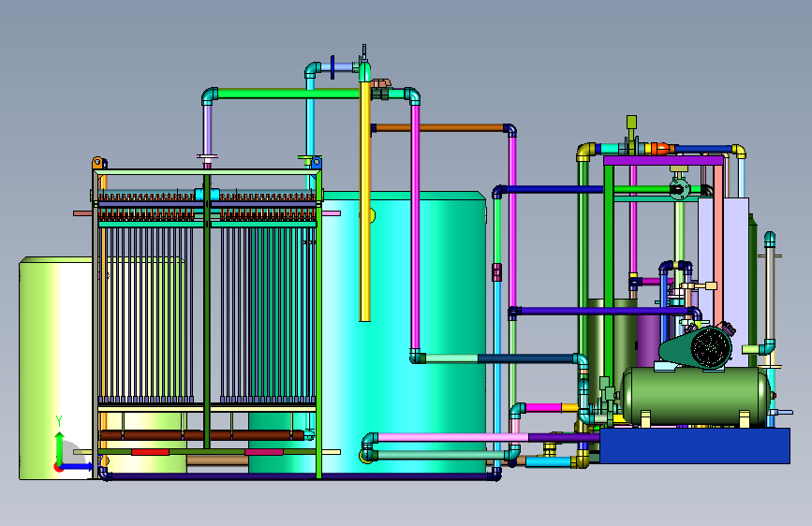Select the dark navy pipe along the floor
812x526 pixels.
[298, 476]
